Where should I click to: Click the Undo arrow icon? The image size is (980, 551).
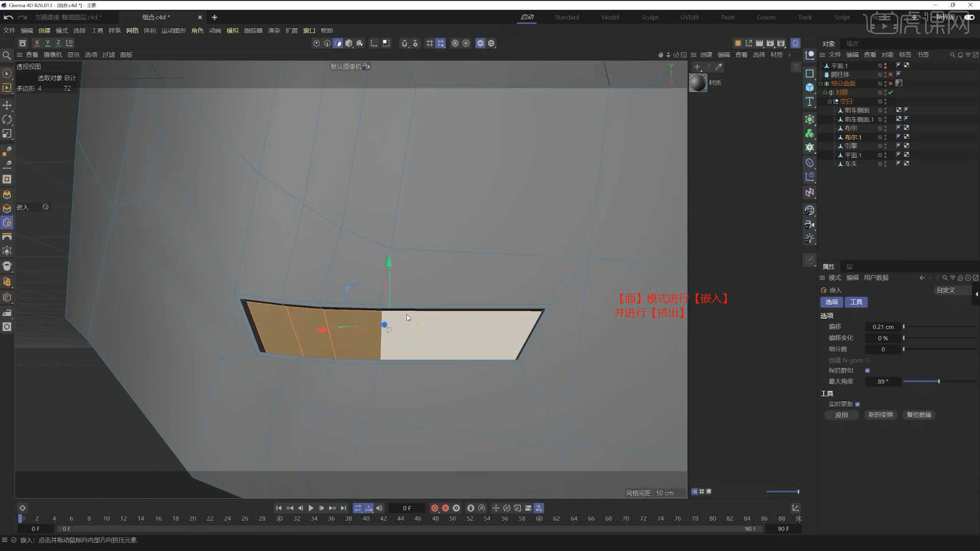pos(8,17)
